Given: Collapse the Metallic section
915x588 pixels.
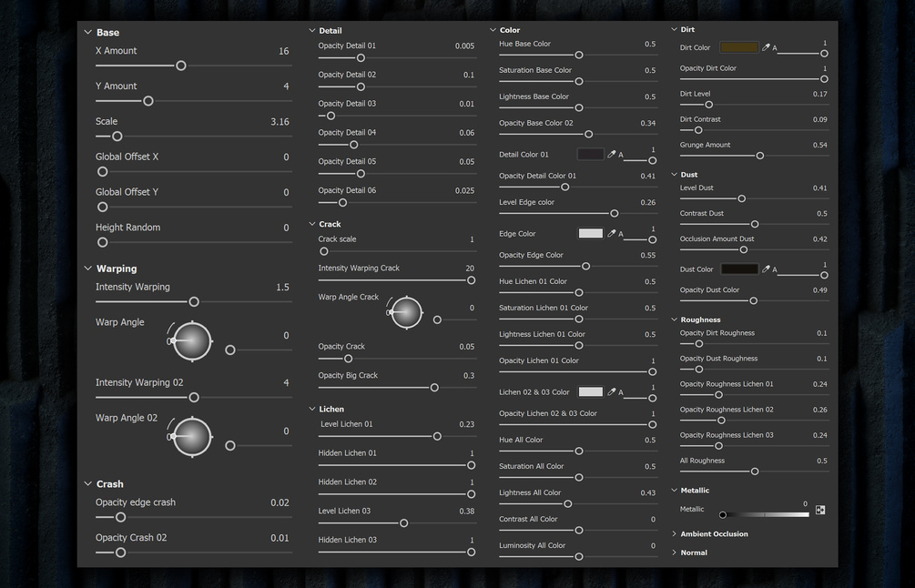Looking at the screenshot, I should point(674,490).
